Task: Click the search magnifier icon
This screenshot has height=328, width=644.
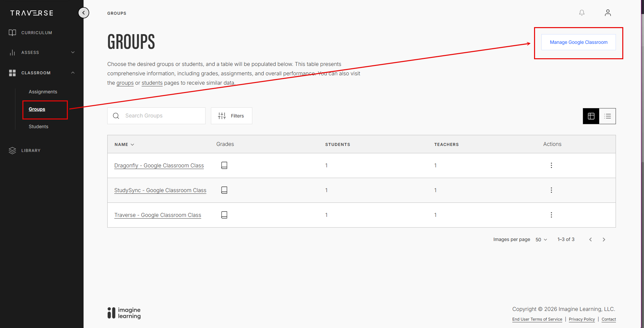Action: pyautogui.click(x=116, y=116)
